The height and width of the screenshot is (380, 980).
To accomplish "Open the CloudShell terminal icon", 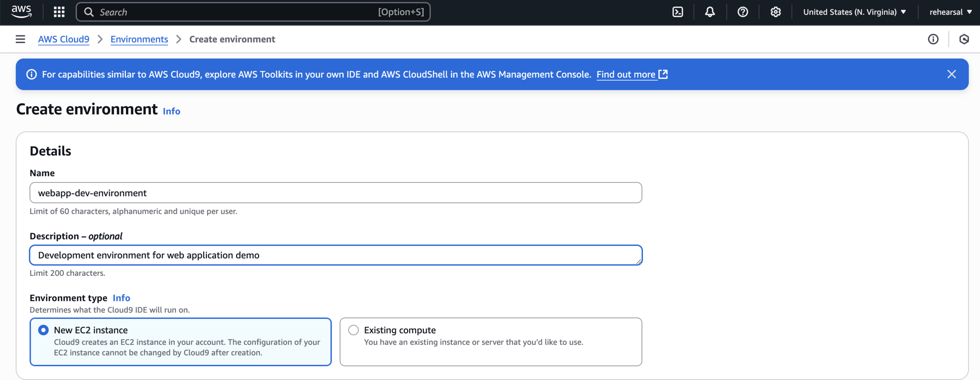I will pyautogui.click(x=678, y=12).
